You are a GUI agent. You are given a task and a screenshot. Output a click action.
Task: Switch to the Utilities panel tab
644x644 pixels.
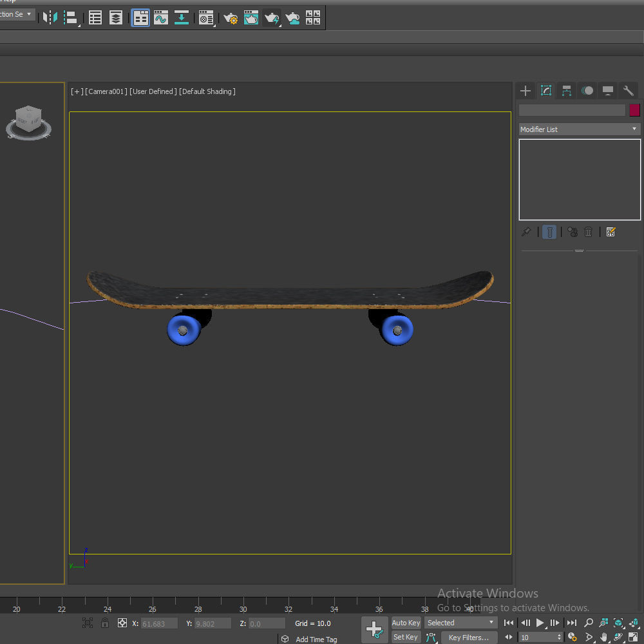(x=629, y=91)
